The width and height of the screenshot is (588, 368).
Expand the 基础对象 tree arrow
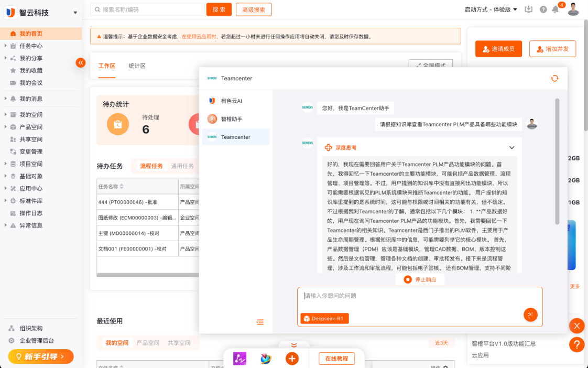point(5,176)
